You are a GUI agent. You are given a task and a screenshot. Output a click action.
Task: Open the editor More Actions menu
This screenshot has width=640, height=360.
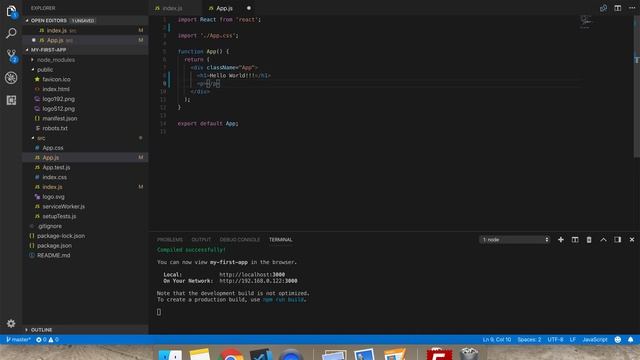(x=632, y=8)
